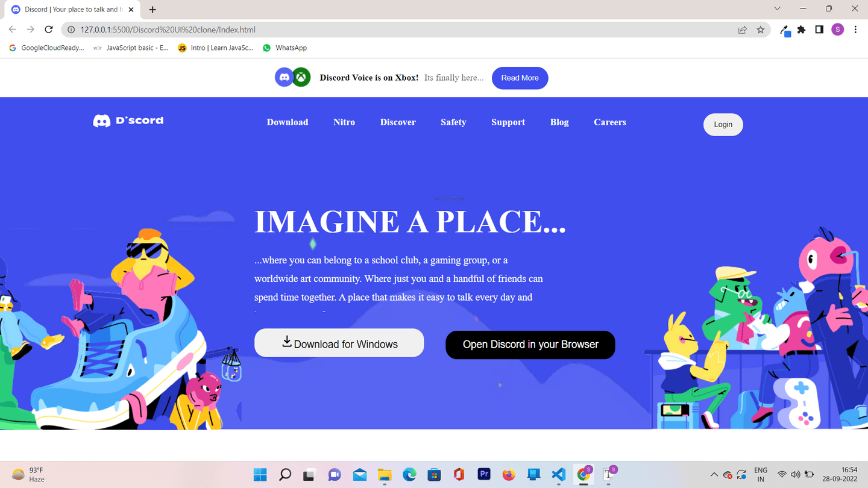The image size is (868, 488).
Task: Open Microsoft Store on taskbar
Action: [434, 475]
